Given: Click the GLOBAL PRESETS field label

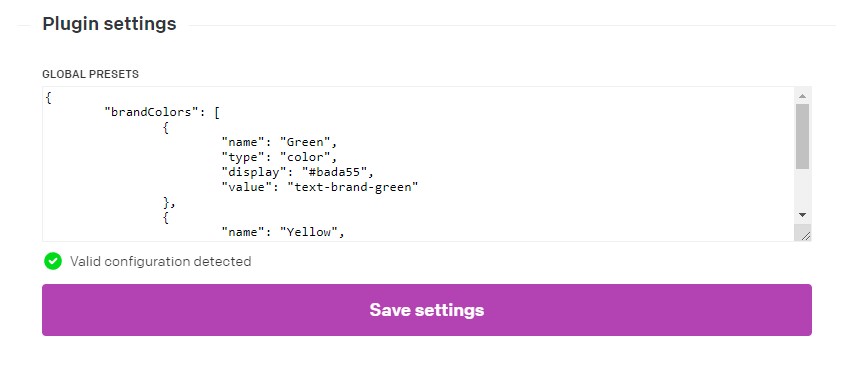Looking at the screenshot, I should 90,74.
